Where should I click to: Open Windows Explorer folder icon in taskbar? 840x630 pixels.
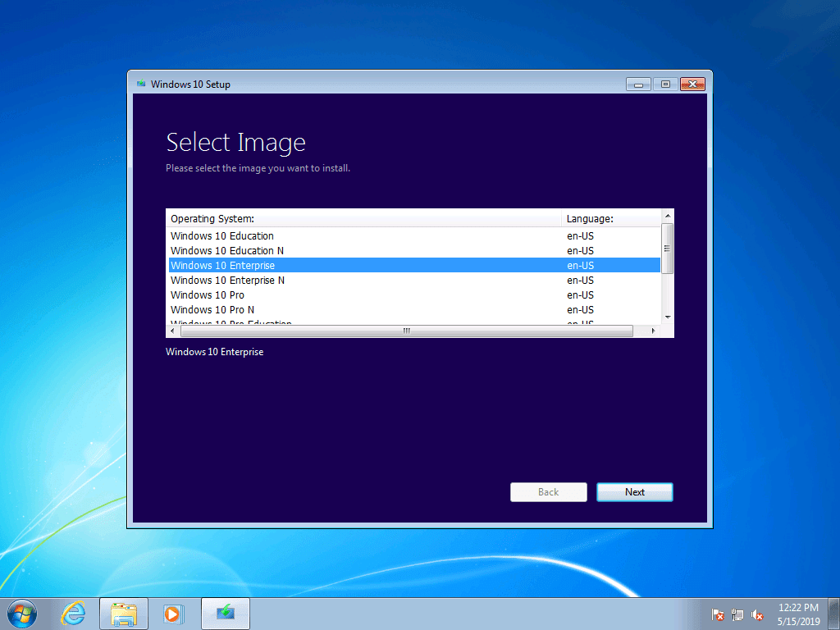[124, 614]
